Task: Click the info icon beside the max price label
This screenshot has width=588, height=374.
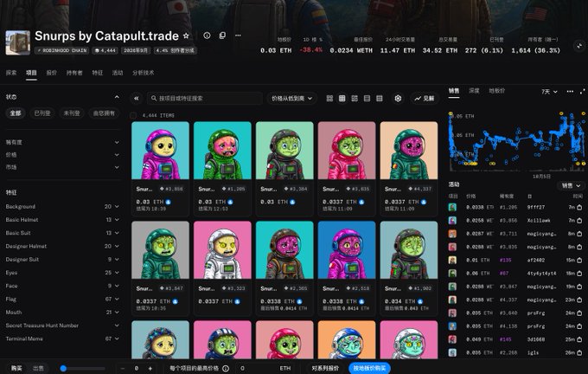Action: point(226,368)
